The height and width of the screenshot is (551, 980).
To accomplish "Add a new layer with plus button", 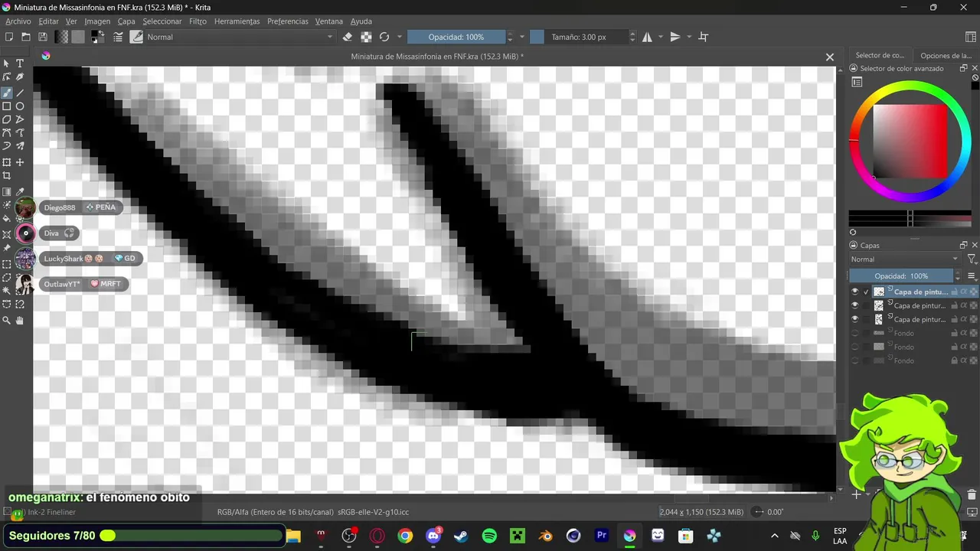I will point(856,494).
